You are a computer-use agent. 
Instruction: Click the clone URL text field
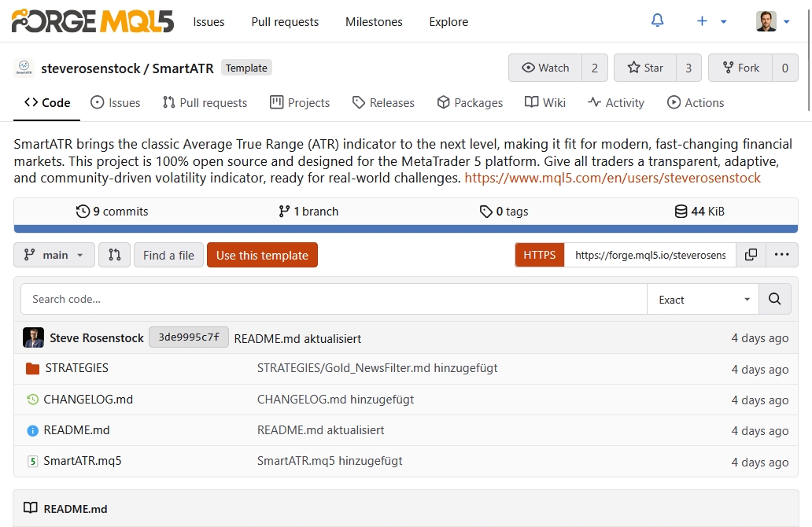pyautogui.click(x=650, y=255)
